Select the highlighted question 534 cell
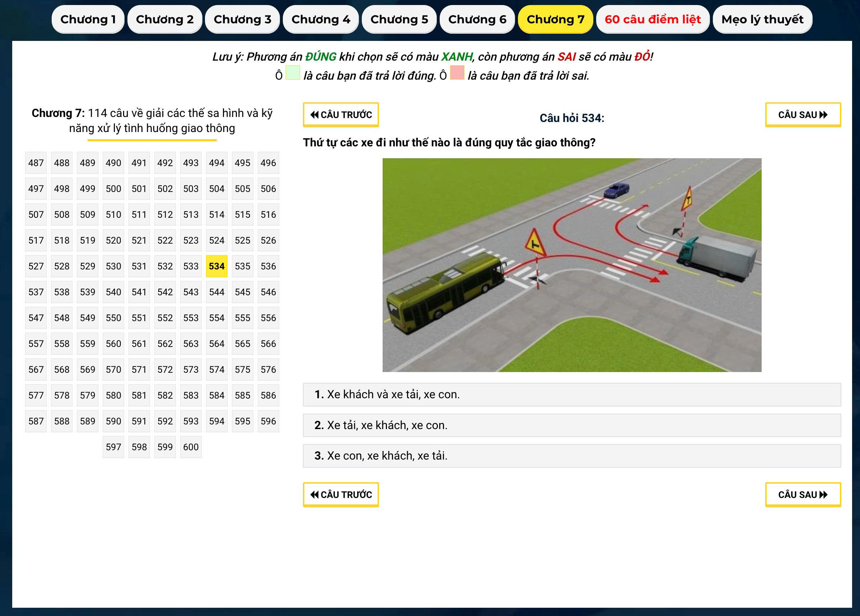The image size is (860, 616). tap(216, 266)
